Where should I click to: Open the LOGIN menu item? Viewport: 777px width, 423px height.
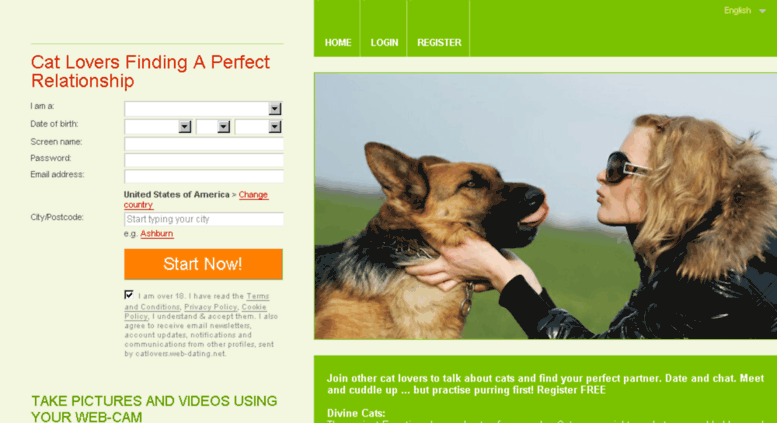click(x=385, y=43)
